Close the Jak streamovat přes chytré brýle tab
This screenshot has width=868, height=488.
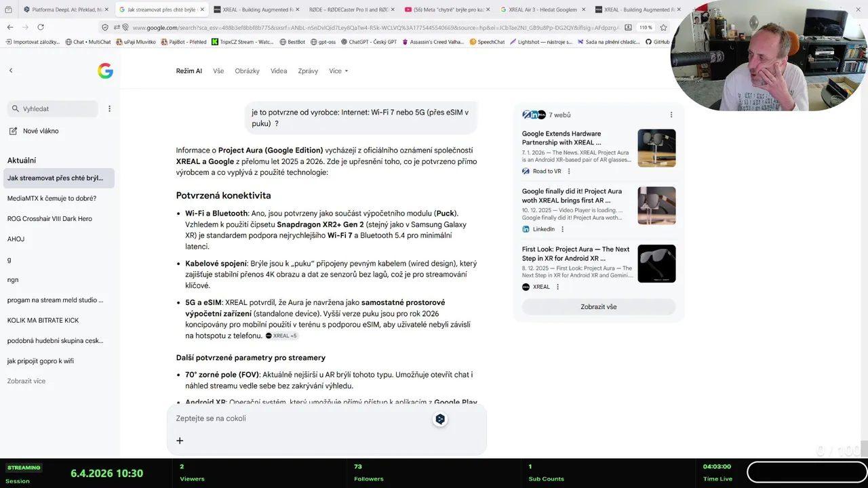click(202, 9)
